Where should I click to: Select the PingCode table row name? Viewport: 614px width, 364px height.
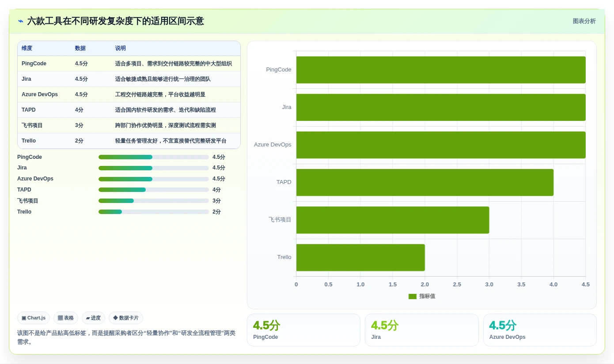(34, 64)
